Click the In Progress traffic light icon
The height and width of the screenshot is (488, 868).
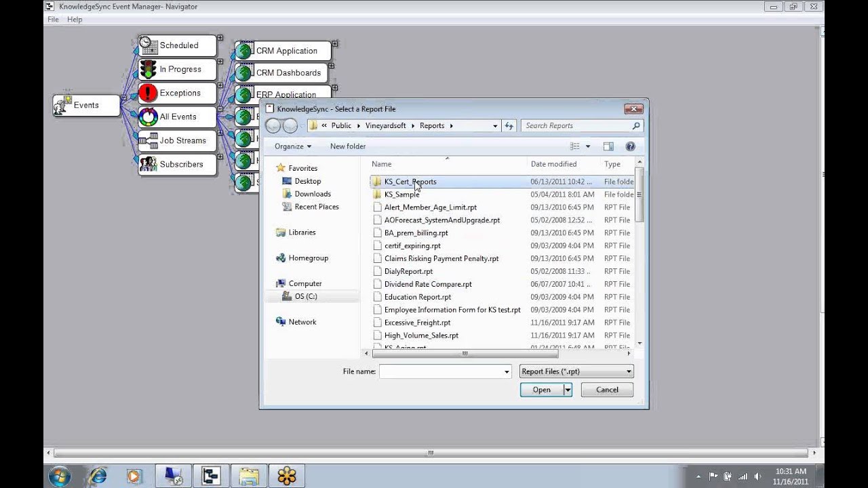(148, 69)
